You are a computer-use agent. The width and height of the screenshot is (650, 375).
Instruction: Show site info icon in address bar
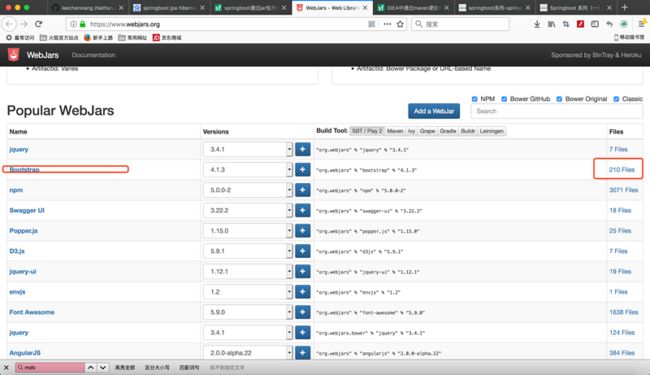[x=73, y=24]
